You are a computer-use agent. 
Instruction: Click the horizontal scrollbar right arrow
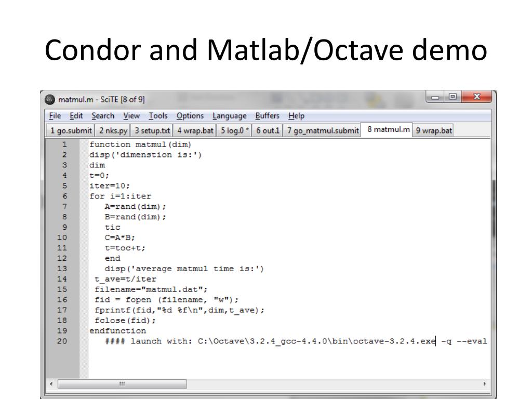[485, 384]
